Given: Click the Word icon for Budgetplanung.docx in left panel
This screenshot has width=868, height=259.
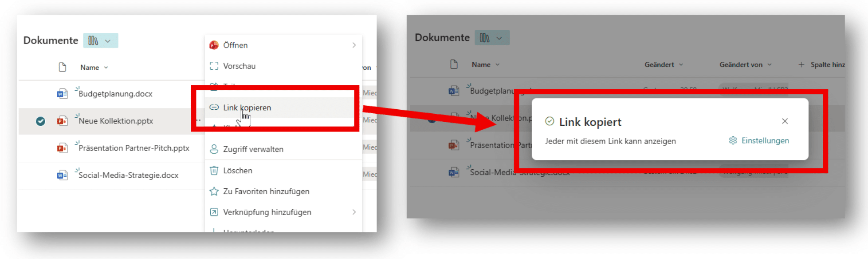Looking at the screenshot, I should pyautogui.click(x=62, y=94).
